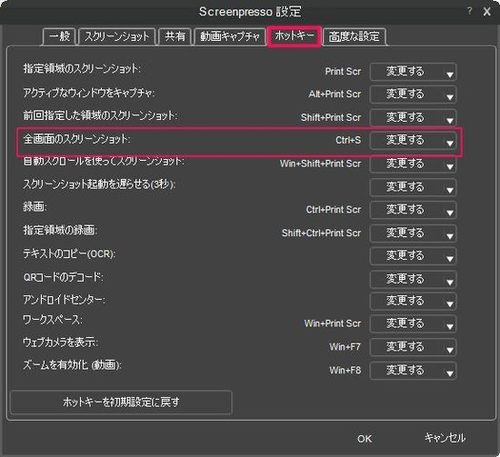Viewport: 500px width, 457px height.
Task: Open 変更する dropdown for ワークスペース
Action: 413,324
